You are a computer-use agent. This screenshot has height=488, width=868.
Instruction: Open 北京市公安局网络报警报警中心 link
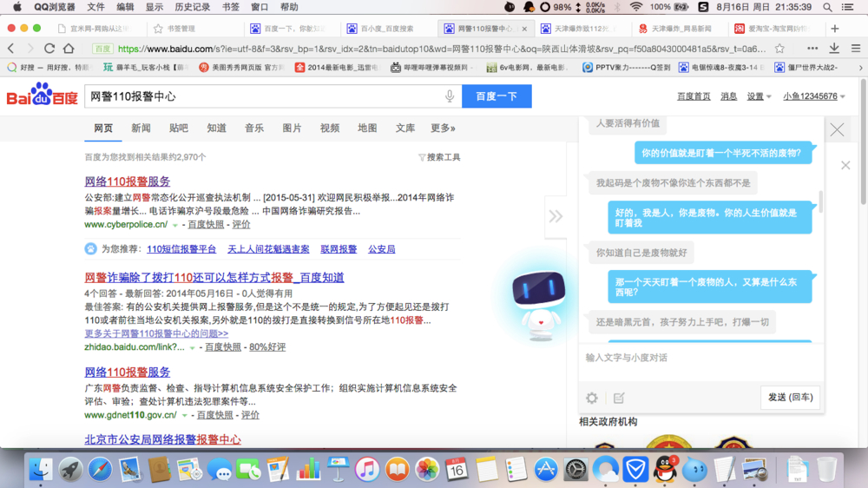[163, 440]
